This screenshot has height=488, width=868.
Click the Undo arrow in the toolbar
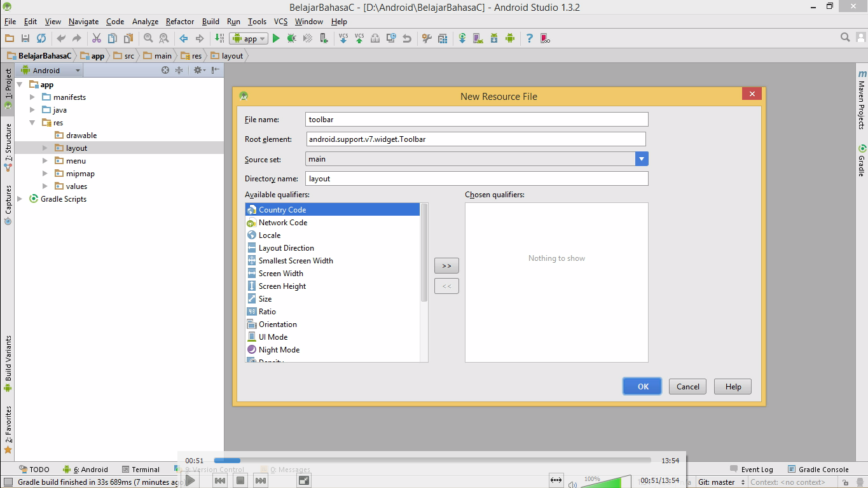[x=406, y=38]
